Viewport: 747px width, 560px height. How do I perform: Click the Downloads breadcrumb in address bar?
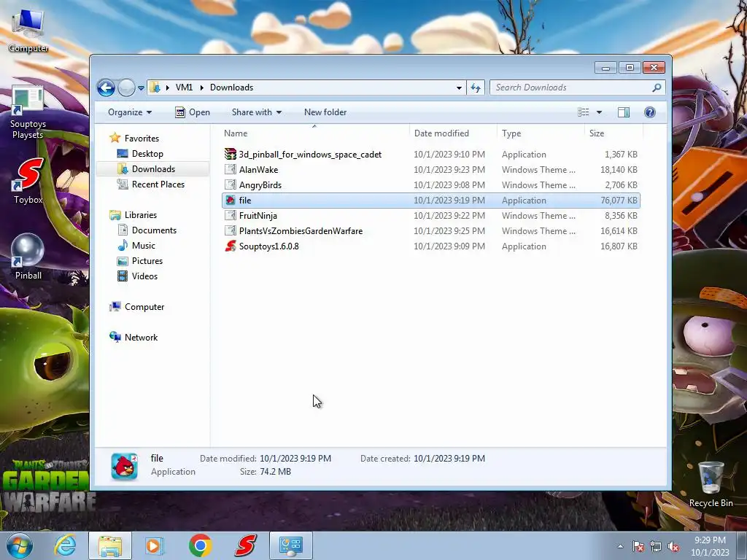tap(231, 87)
